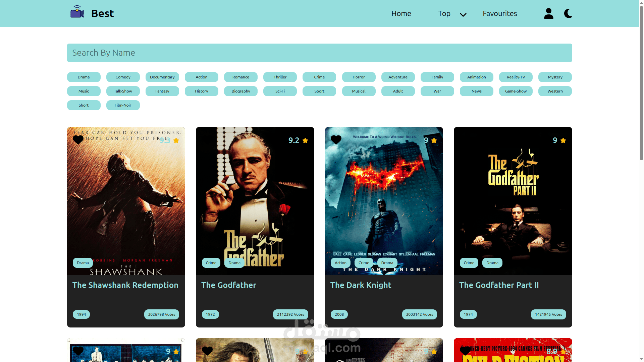Image resolution: width=644 pixels, height=362 pixels.
Task: Click the 1974 year badge
Action: point(468,314)
